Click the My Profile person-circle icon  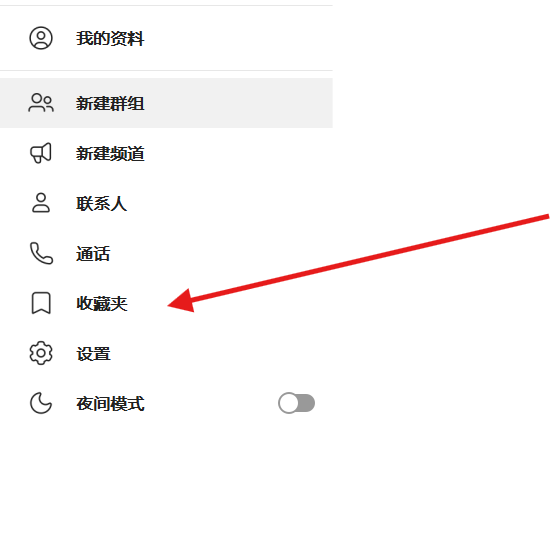(x=41, y=38)
